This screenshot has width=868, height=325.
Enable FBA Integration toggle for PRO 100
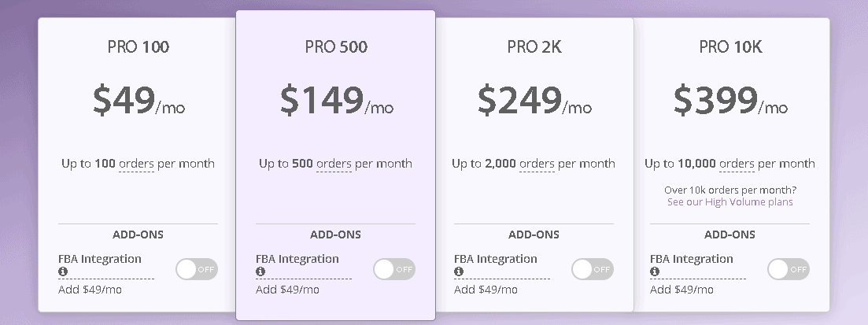click(197, 269)
